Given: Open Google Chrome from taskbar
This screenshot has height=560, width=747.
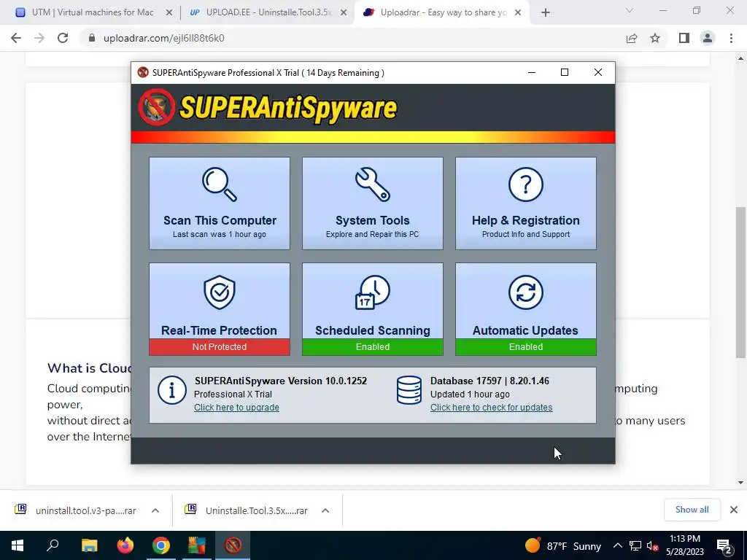Looking at the screenshot, I should (161, 545).
